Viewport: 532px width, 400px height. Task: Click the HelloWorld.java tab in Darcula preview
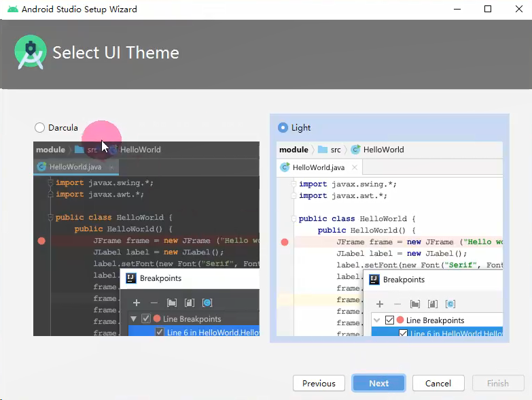[76, 167]
